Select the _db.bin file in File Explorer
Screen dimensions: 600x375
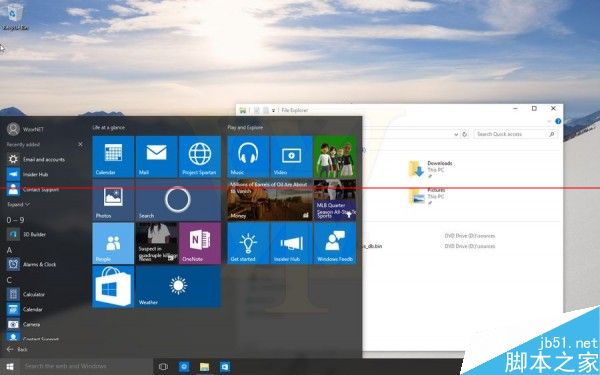click(372, 246)
